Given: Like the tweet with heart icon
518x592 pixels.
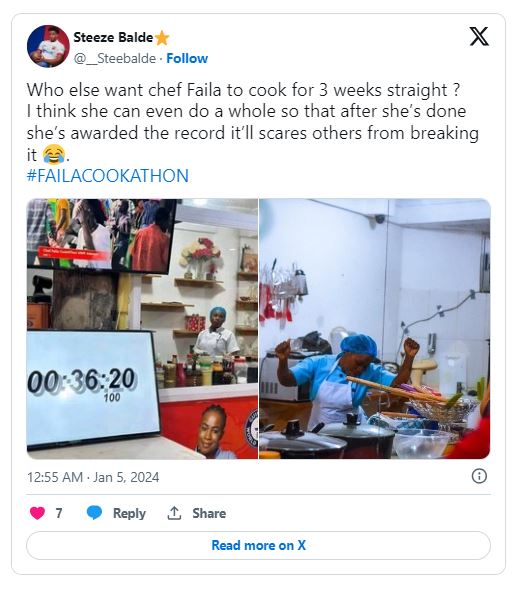Looking at the screenshot, I should tap(37, 513).
